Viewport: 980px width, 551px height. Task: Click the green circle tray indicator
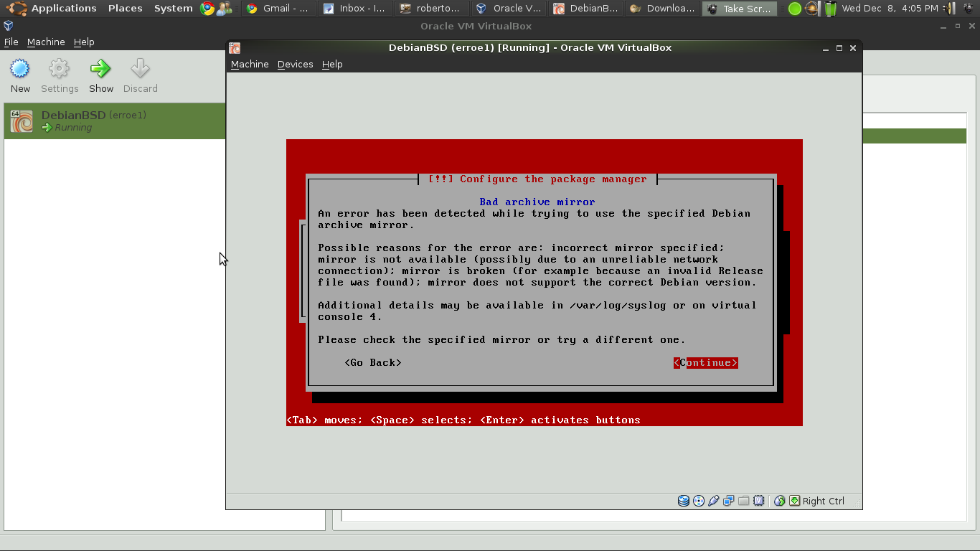coord(794,9)
